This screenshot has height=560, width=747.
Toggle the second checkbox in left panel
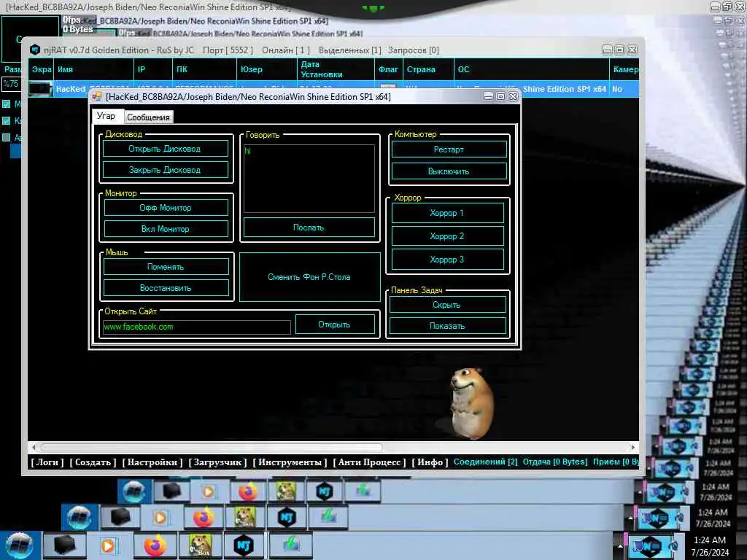(6, 120)
